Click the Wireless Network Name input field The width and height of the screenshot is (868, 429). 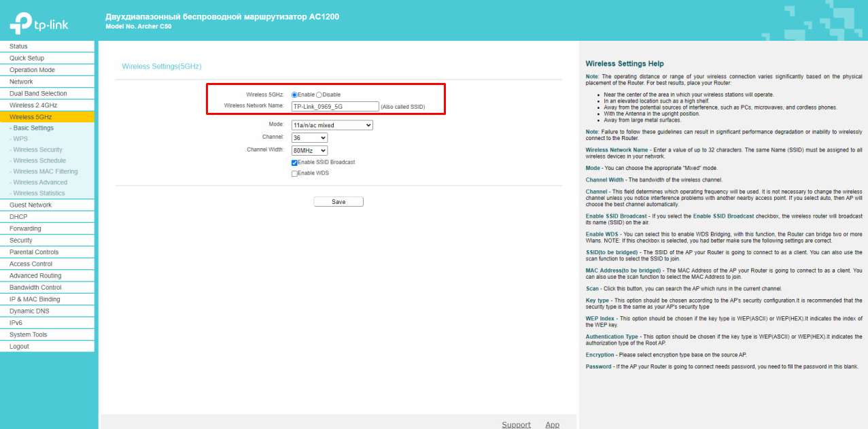pyautogui.click(x=334, y=106)
